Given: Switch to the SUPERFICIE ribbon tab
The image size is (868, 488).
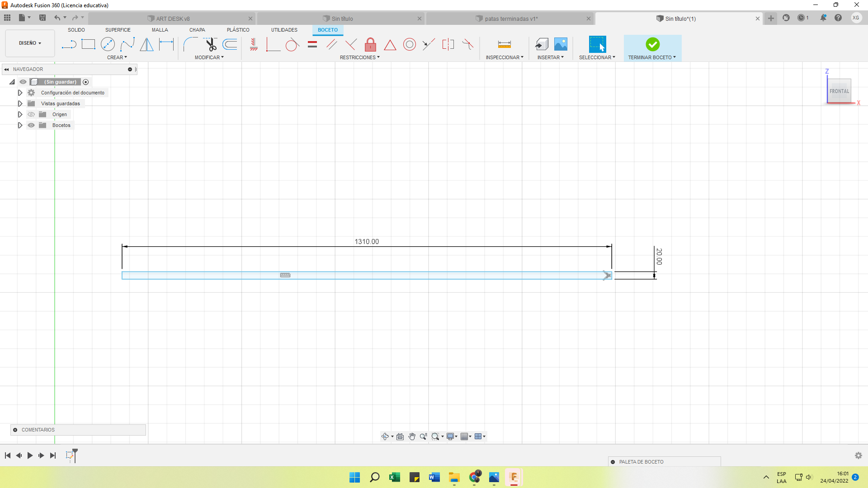Looking at the screenshot, I should click(118, 30).
